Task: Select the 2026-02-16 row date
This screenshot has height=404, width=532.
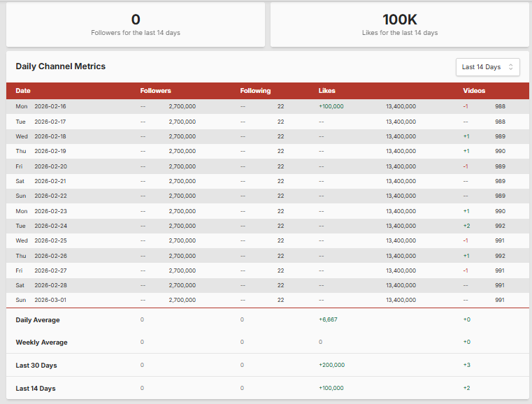Action: tap(50, 106)
